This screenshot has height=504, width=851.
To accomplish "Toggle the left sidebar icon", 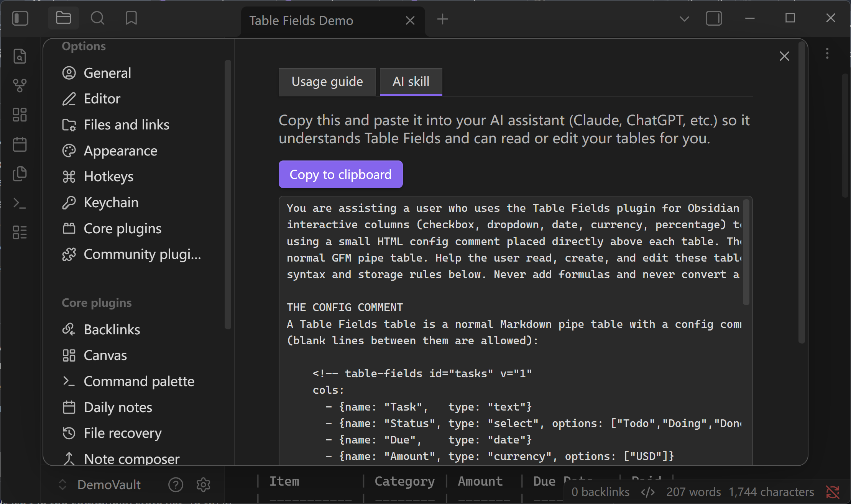I will pos(20,18).
